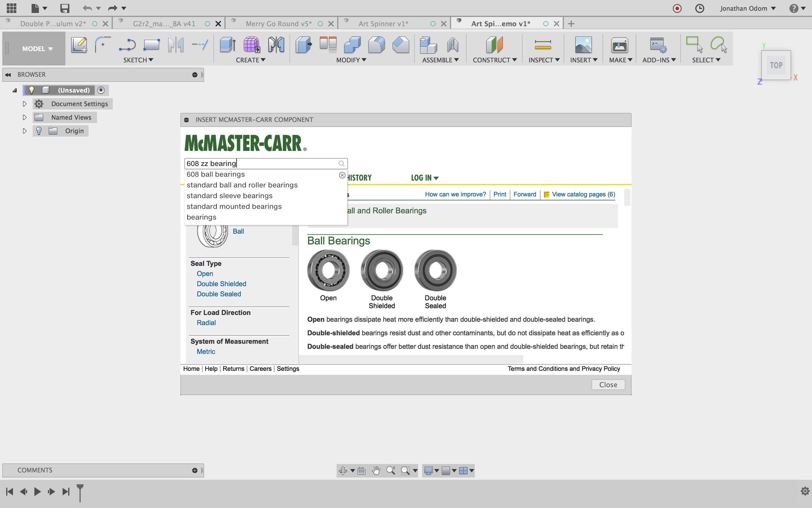The width and height of the screenshot is (812, 508).
Task: Open the Insert image icon
Action: click(583, 45)
